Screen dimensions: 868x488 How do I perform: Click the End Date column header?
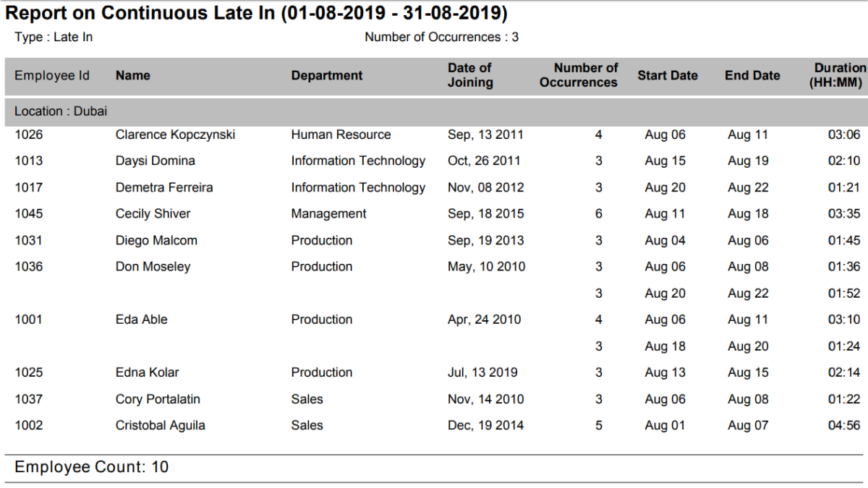[752, 75]
